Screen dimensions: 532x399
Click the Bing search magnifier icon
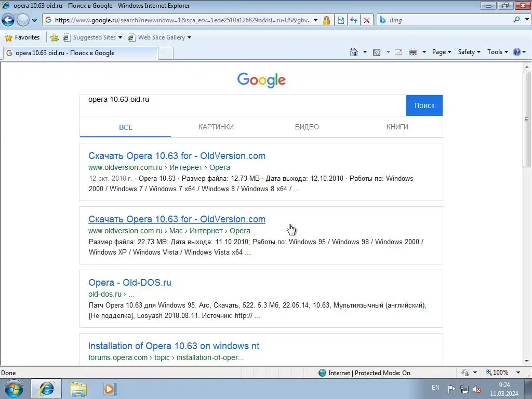(x=517, y=20)
